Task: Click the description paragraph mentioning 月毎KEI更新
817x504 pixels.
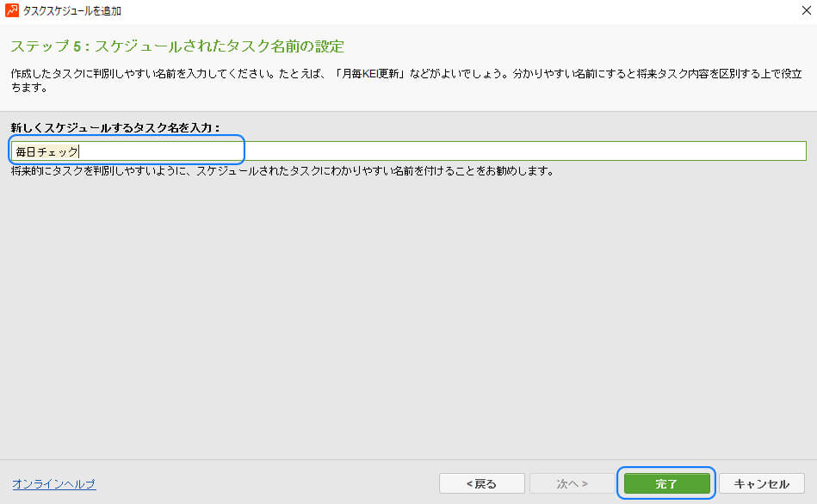Action: tap(406, 80)
